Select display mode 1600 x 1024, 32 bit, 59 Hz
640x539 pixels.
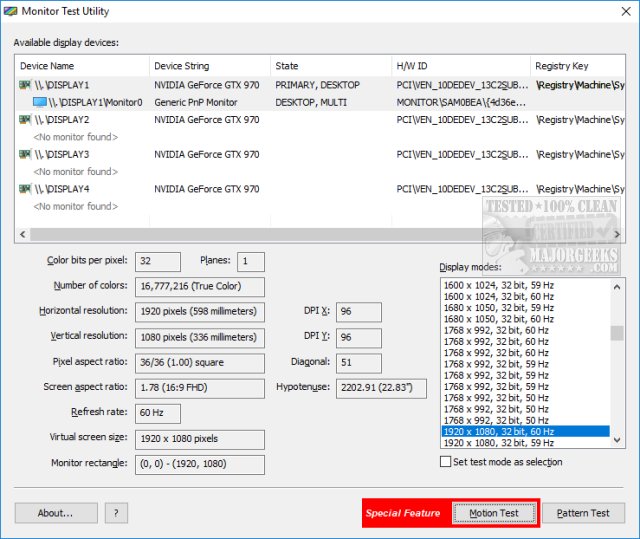[x=526, y=285]
